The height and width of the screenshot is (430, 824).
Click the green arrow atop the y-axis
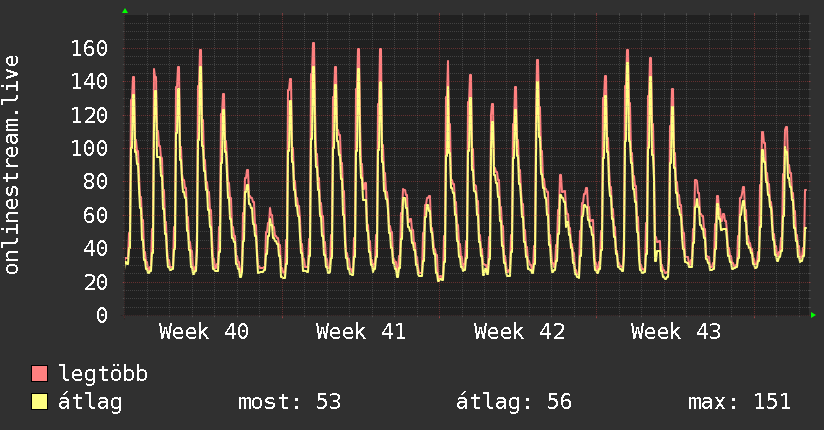click(x=125, y=11)
